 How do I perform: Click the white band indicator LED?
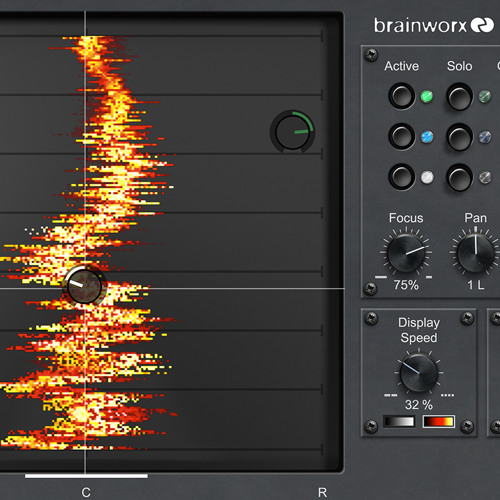pos(427,177)
